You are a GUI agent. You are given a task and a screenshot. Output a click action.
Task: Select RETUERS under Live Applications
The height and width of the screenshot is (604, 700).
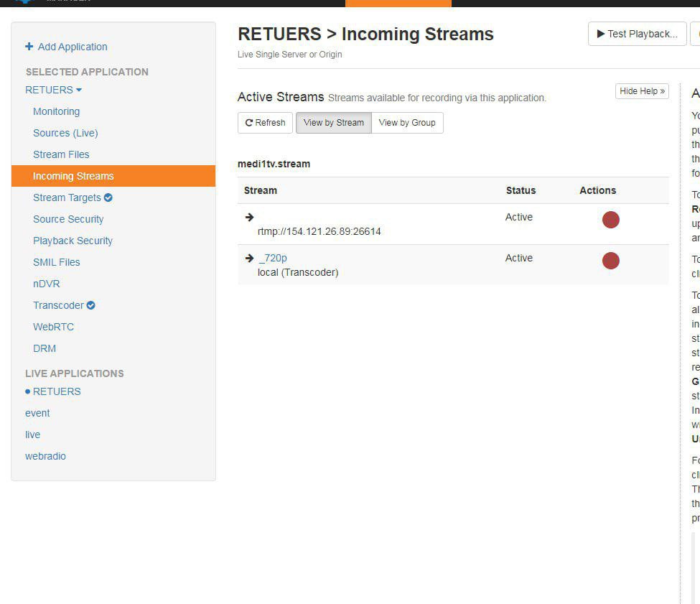(57, 391)
